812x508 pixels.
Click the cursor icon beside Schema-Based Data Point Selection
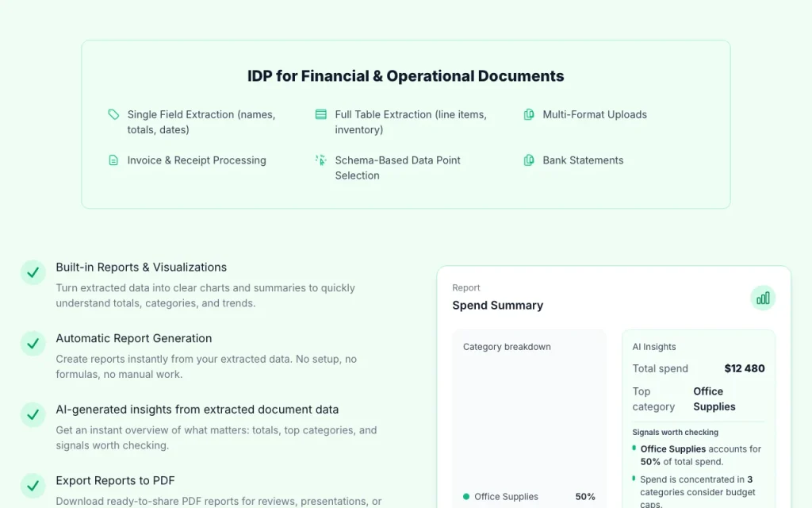pos(321,160)
